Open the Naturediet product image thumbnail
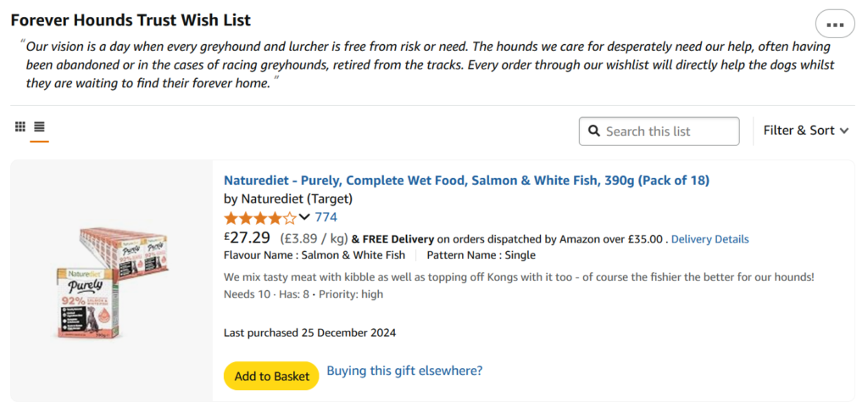This screenshot has height=408, width=868. 112,282
